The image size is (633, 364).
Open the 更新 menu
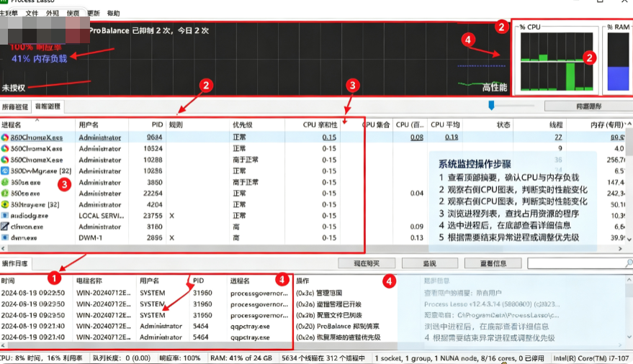(x=94, y=13)
